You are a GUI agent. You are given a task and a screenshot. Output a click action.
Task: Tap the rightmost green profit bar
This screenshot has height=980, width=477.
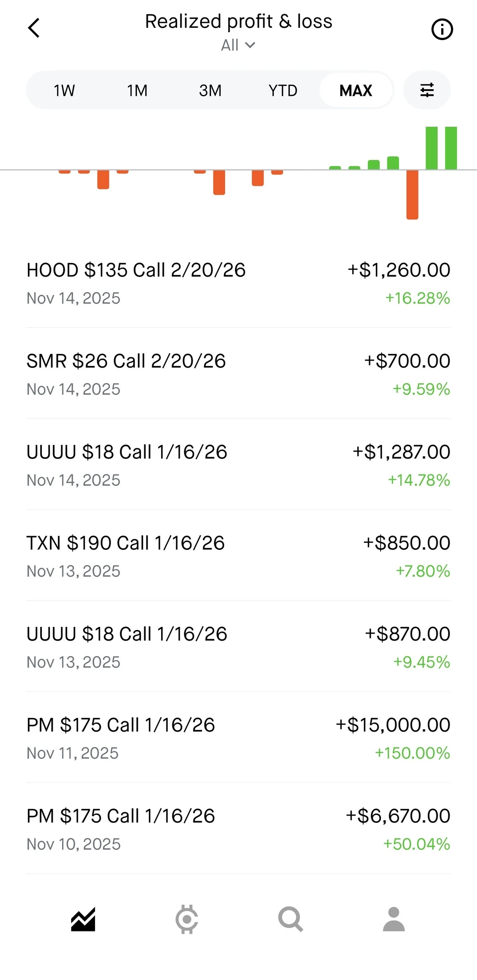click(x=451, y=148)
